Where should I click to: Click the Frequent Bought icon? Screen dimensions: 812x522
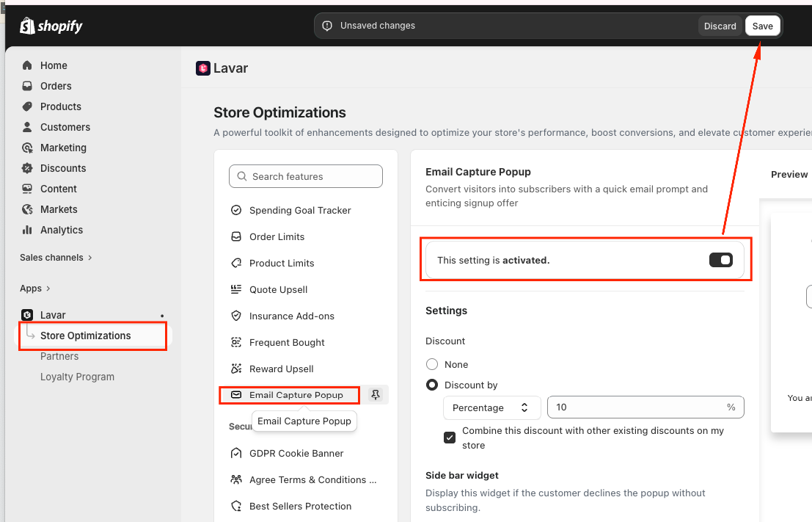[236, 342]
